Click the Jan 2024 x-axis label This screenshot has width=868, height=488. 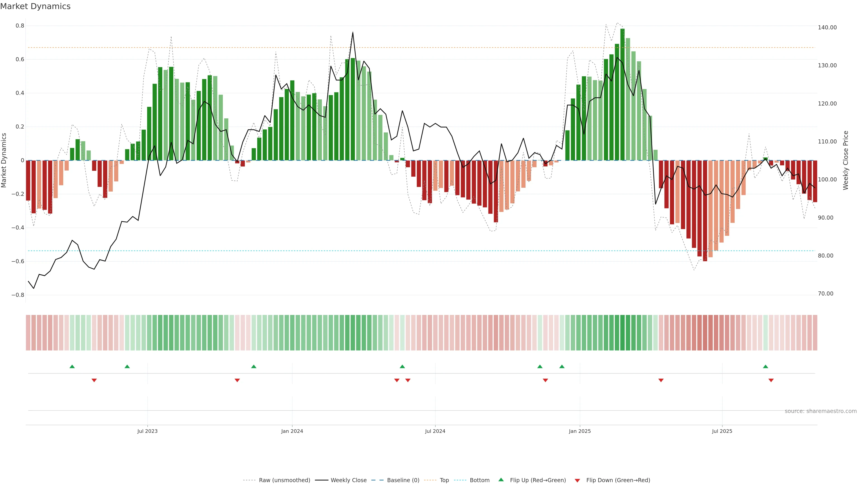click(292, 431)
